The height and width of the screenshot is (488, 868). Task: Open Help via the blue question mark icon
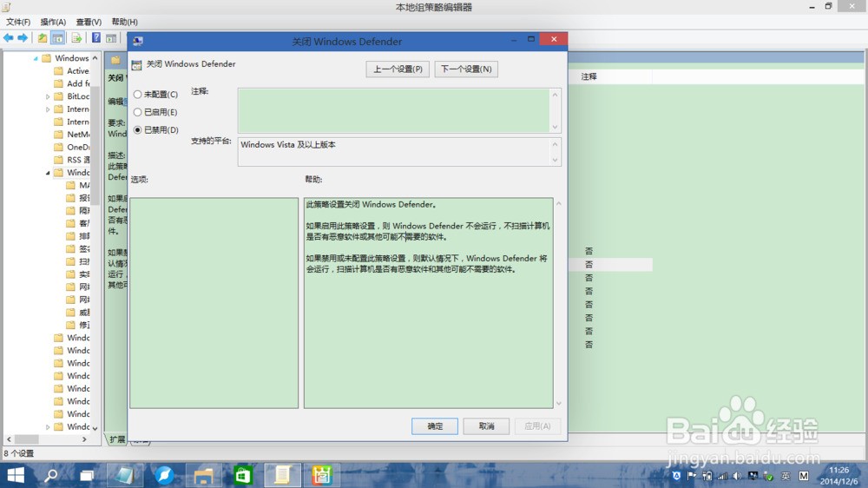coord(96,38)
